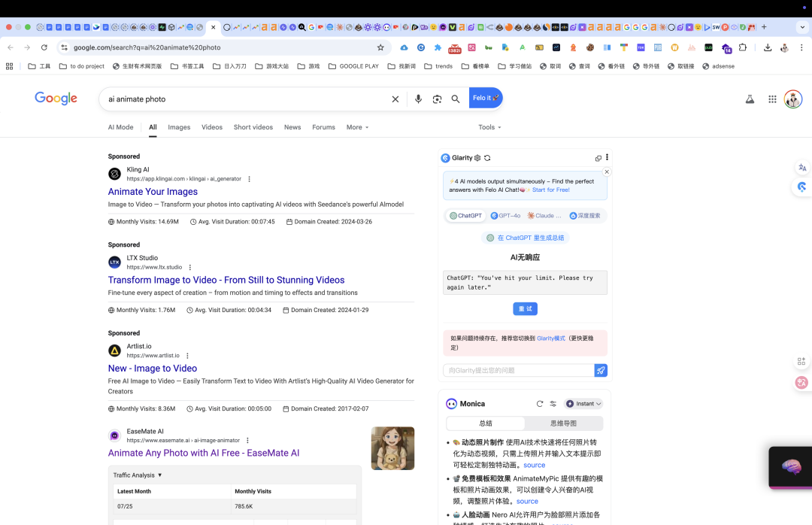
Task: Switch to Short videos tab
Action: pos(253,127)
